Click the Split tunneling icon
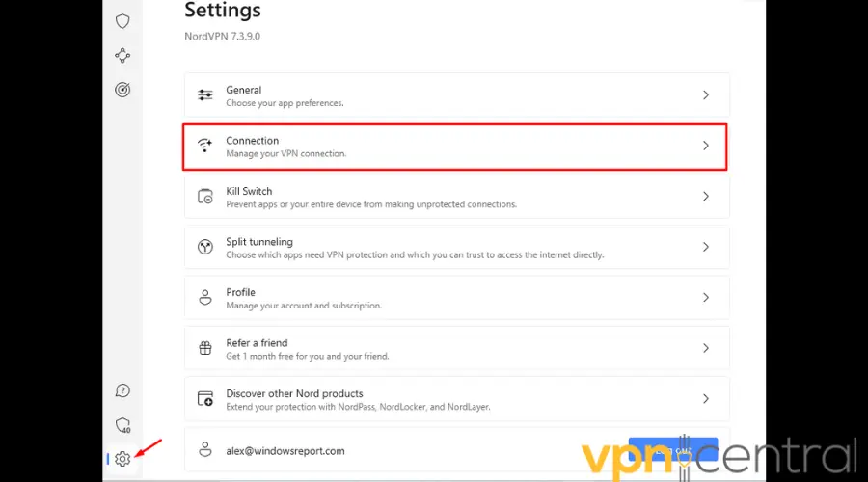 (204, 247)
